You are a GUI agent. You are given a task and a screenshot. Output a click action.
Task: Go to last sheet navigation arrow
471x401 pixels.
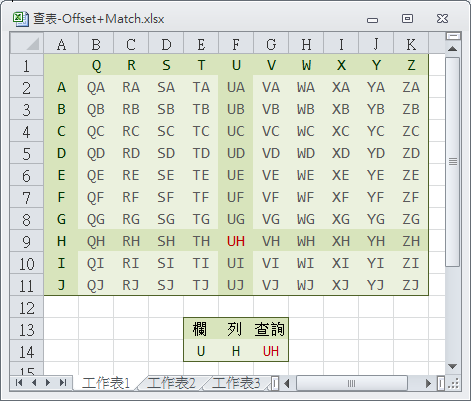[x=63, y=383]
